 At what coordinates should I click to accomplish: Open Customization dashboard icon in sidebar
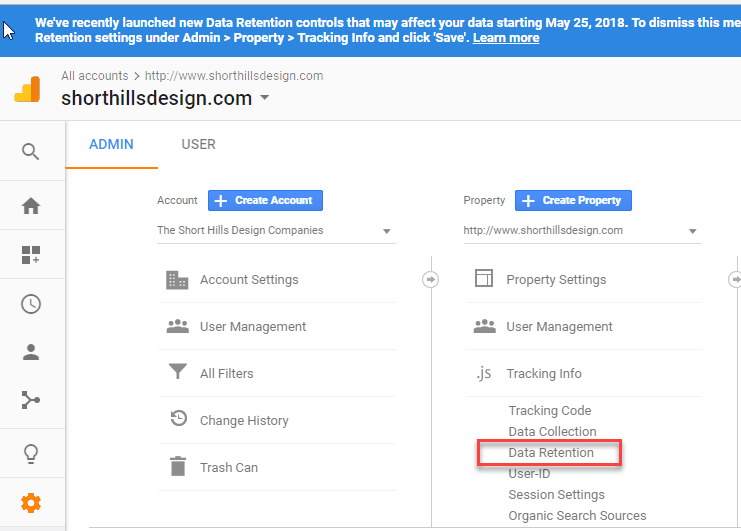click(x=31, y=255)
